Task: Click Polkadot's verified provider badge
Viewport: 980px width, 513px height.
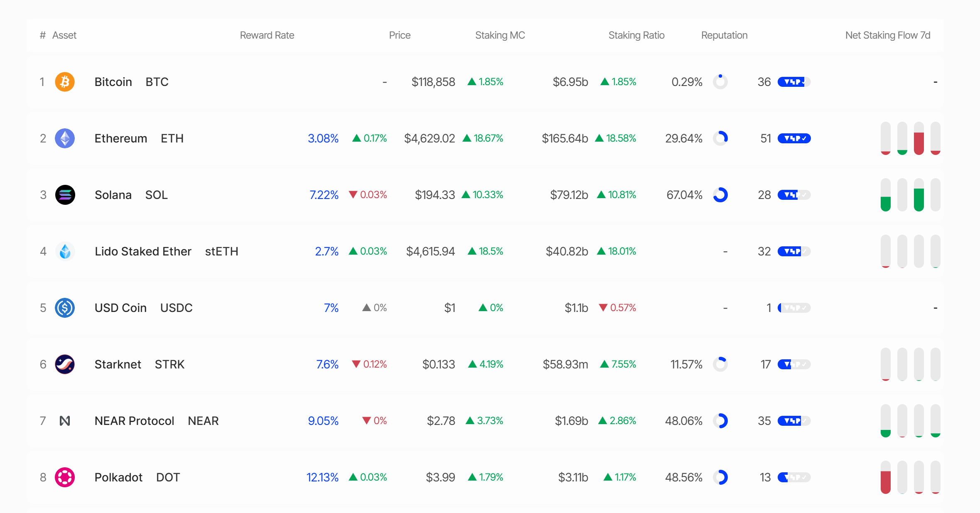Action: [794, 477]
